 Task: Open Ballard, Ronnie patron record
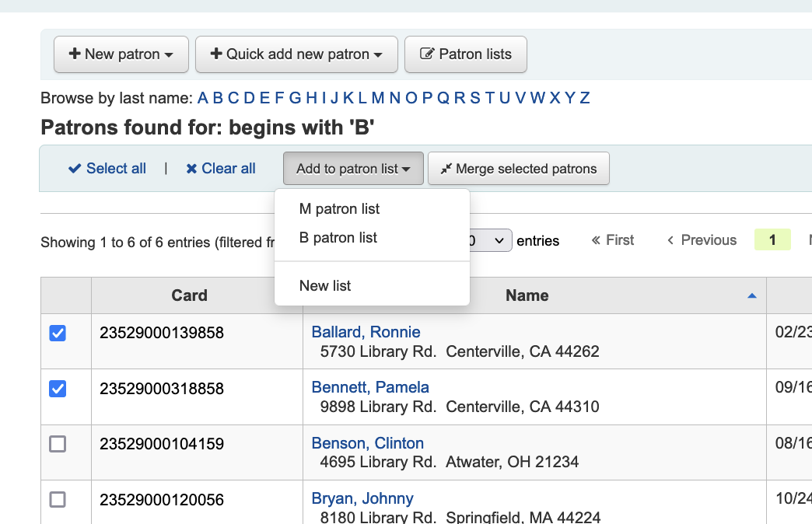pyautogui.click(x=366, y=332)
